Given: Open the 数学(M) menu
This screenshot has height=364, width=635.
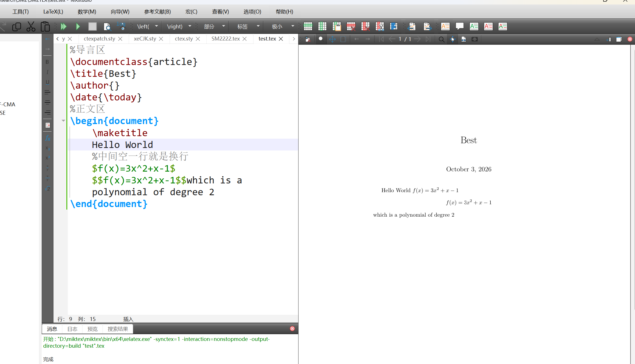Looking at the screenshot, I should [x=87, y=12].
